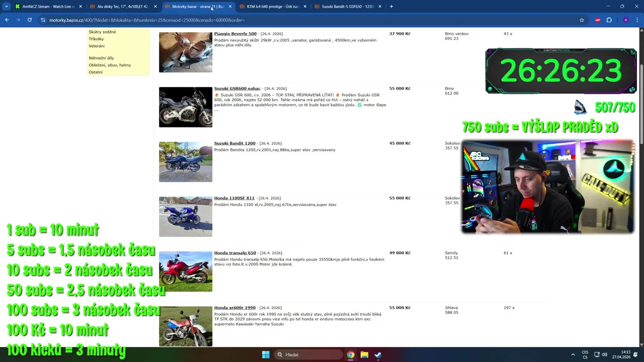The height and width of the screenshot is (362, 644).
Task: Click the red Honda transalp thumbnail
Action: (x=186, y=271)
